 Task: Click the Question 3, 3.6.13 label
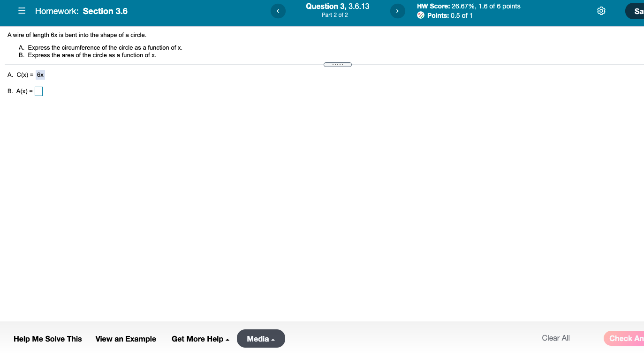pos(338,6)
